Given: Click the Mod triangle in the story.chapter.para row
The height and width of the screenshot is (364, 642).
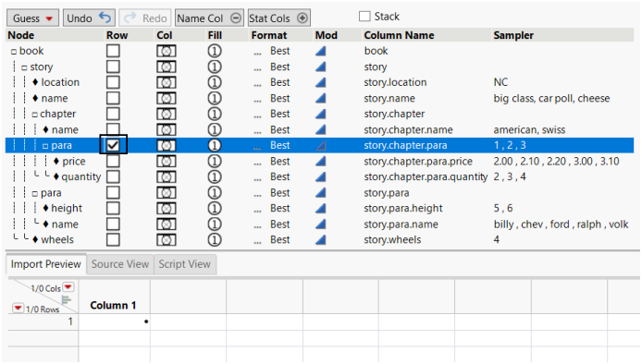Looking at the screenshot, I should (x=321, y=146).
